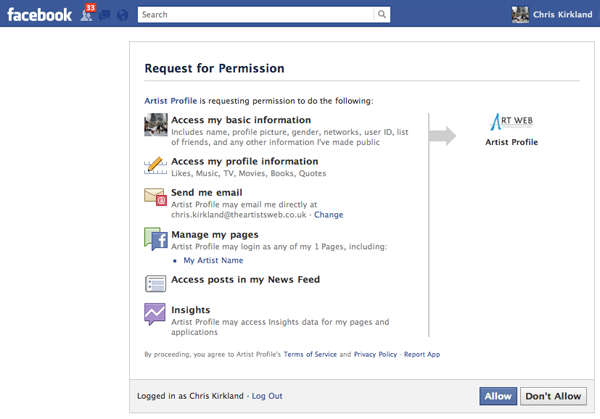Open friend requests icon with 33 badge
This screenshot has width=600, height=419.
click(x=88, y=13)
